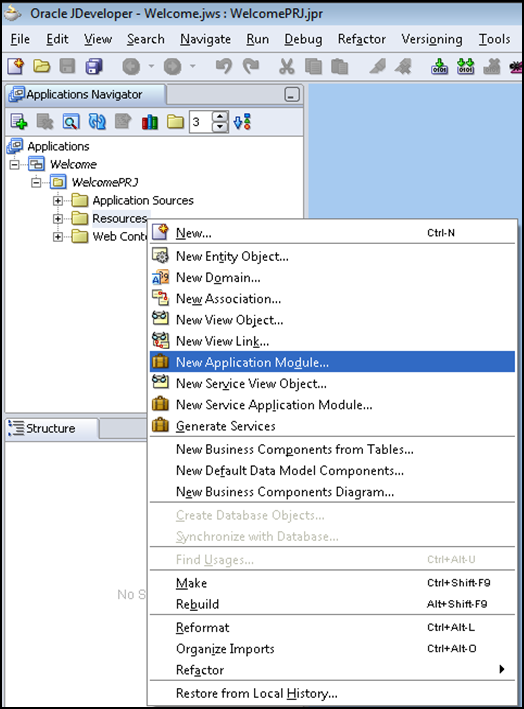Click the Copy toolbar icon
This screenshot has height=709, width=524.
pyautogui.click(x=313, y=66)
